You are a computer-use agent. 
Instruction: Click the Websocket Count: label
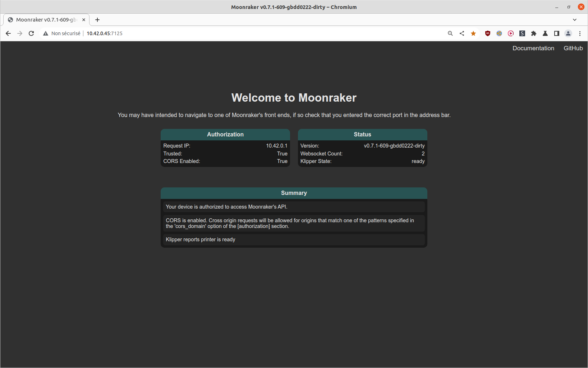[x=322, y=154]
